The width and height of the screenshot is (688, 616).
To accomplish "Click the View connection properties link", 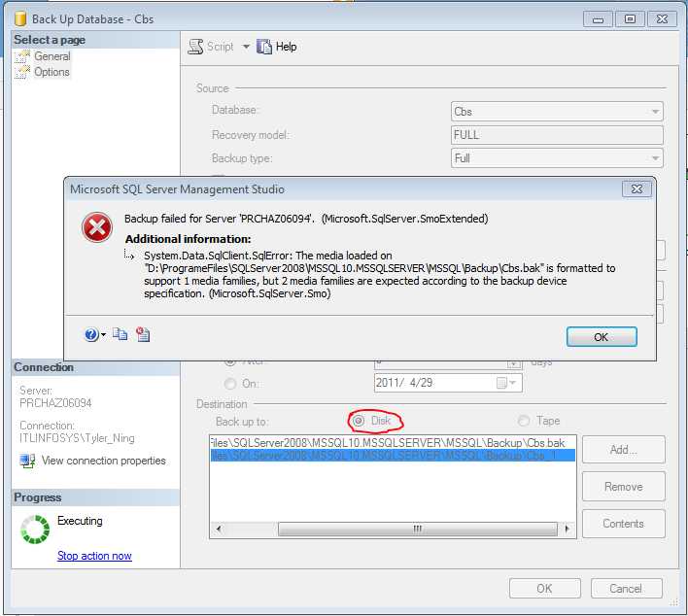I will pyautogui.click(x=104, y=461).
